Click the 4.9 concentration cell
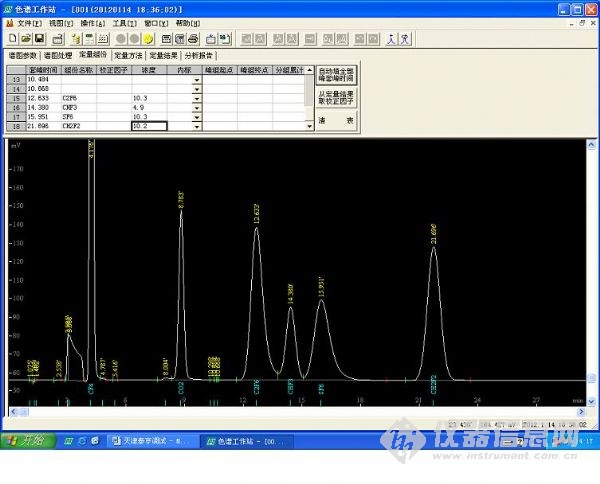Viewport: 600px width, 484px height. pyautogui.click(x=149, y=108)
